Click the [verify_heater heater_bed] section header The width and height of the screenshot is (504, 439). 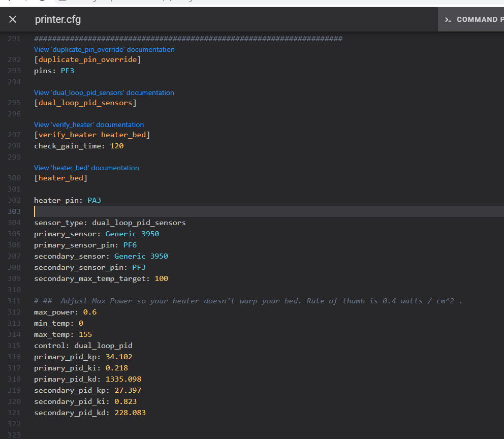click(92, 135)
